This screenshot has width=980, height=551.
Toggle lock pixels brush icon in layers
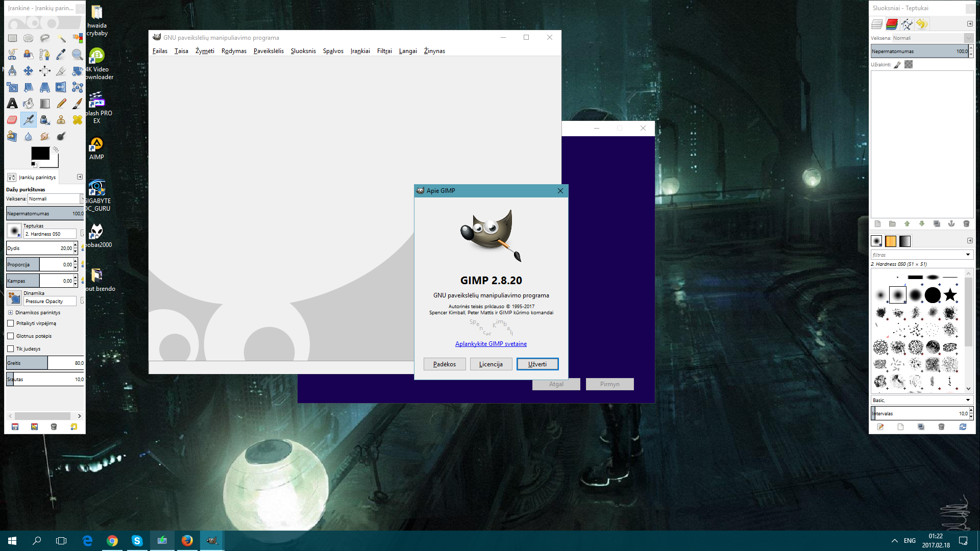[897, 65]
